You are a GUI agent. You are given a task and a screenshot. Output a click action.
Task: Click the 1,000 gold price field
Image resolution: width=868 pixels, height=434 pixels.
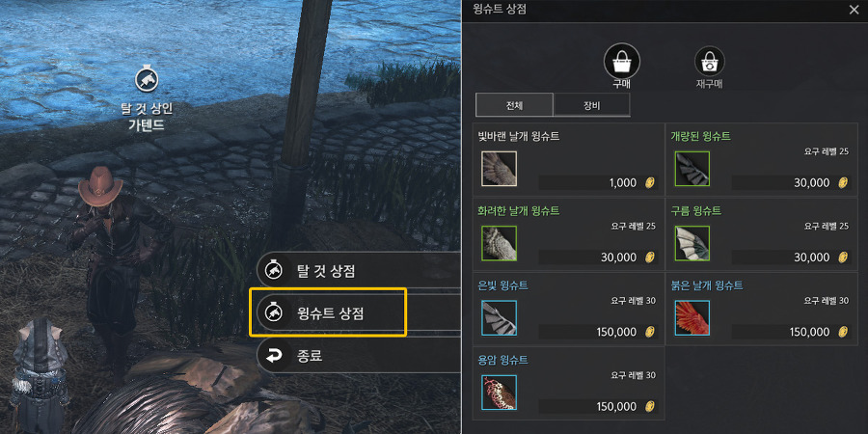click(598, 182)
